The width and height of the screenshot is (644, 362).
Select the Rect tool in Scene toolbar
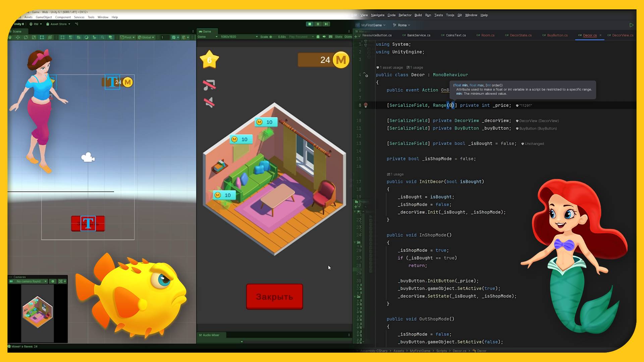tap(42, 37)
